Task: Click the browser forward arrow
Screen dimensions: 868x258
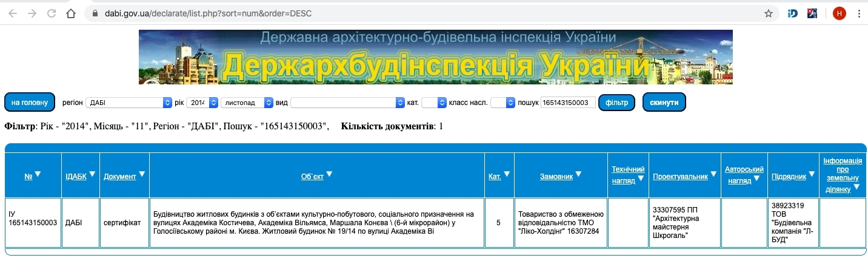Action: coord(32,13)
